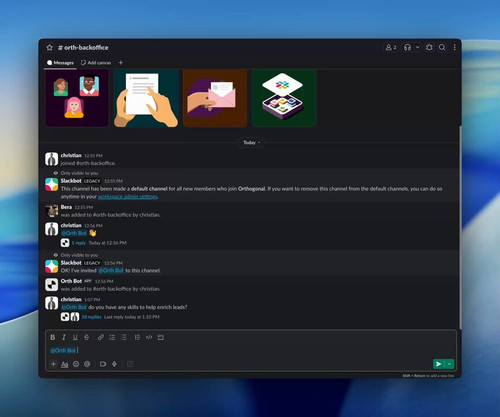Click the Orth Bot sender name
The height and width of the screenshot is (417, 500).
[x=71, y=281]
